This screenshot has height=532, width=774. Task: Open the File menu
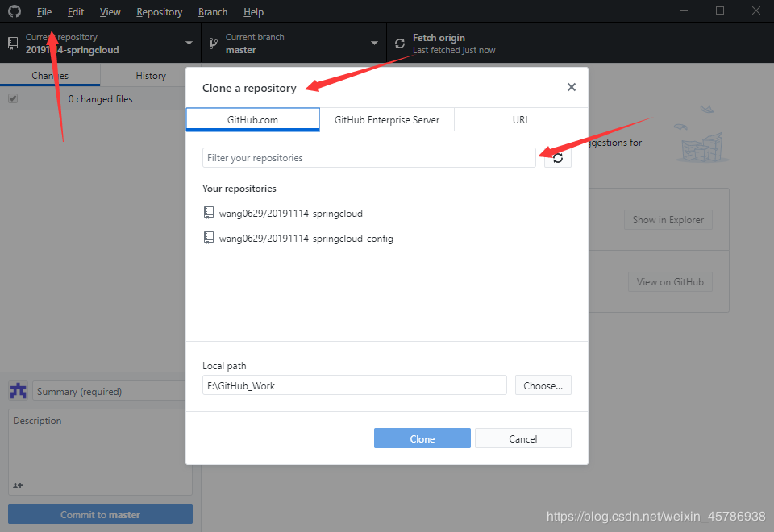pos(44,12)
